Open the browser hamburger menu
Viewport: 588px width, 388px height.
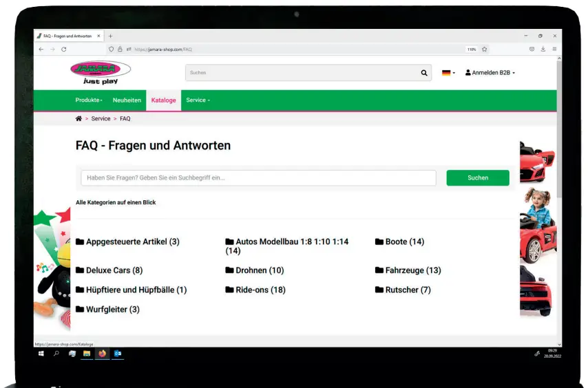click(554, 49)
